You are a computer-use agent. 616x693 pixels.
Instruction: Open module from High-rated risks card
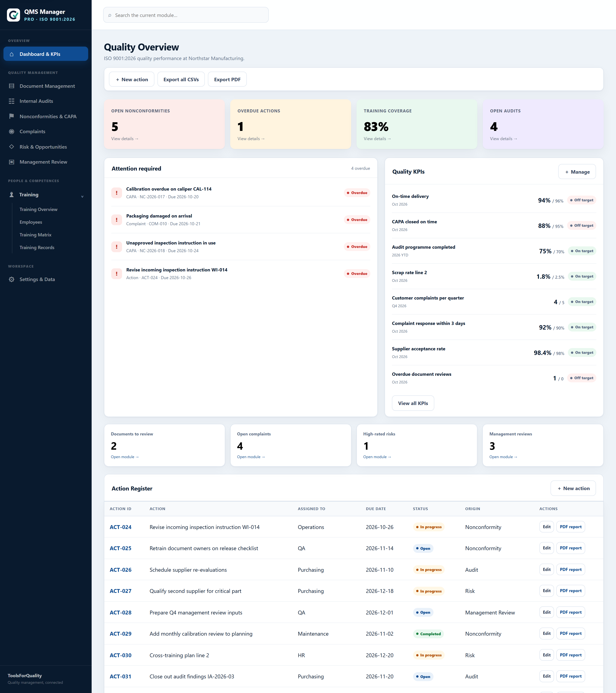pyautogui.click(x=377, y=457)
